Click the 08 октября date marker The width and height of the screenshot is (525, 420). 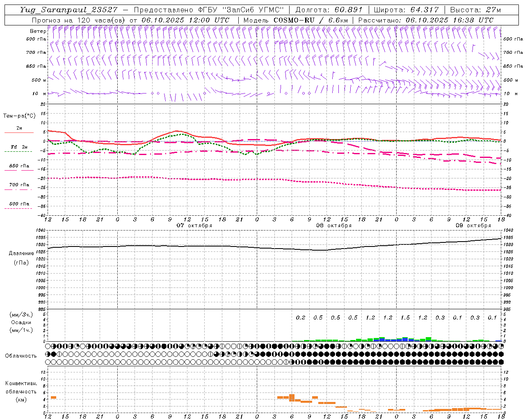click(333, 226)
